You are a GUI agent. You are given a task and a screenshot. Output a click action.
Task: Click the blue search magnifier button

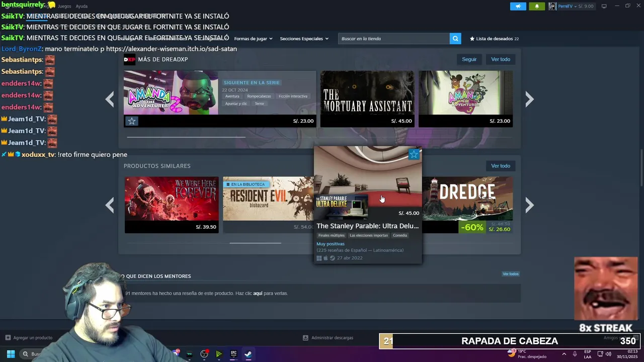pos(455,39)
